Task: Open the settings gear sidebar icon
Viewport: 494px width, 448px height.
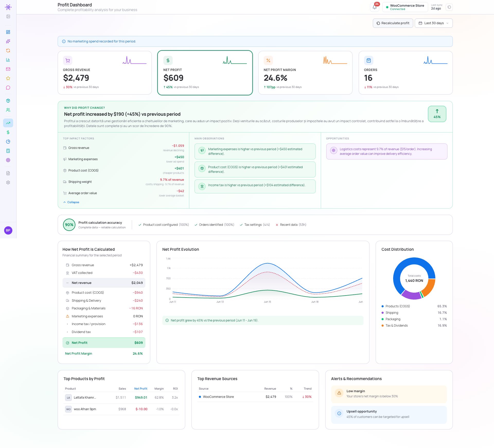Action: (8, 183)
